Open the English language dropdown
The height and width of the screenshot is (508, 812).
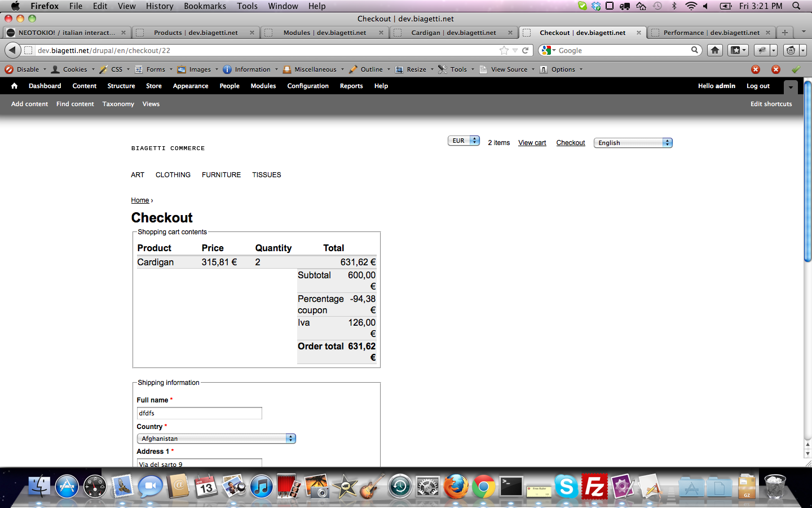click(x=633, y=142)
